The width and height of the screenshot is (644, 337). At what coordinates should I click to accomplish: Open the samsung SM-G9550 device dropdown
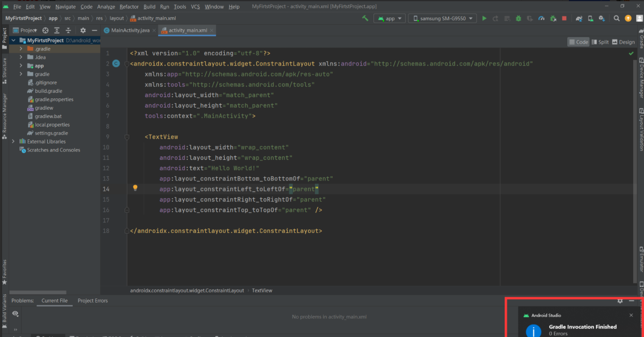442,19
